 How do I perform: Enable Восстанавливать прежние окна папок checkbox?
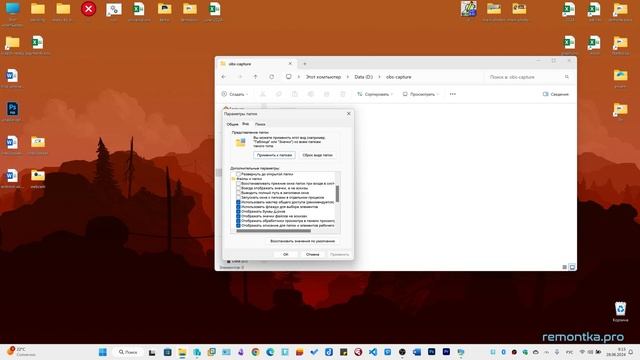pos(239,184)
